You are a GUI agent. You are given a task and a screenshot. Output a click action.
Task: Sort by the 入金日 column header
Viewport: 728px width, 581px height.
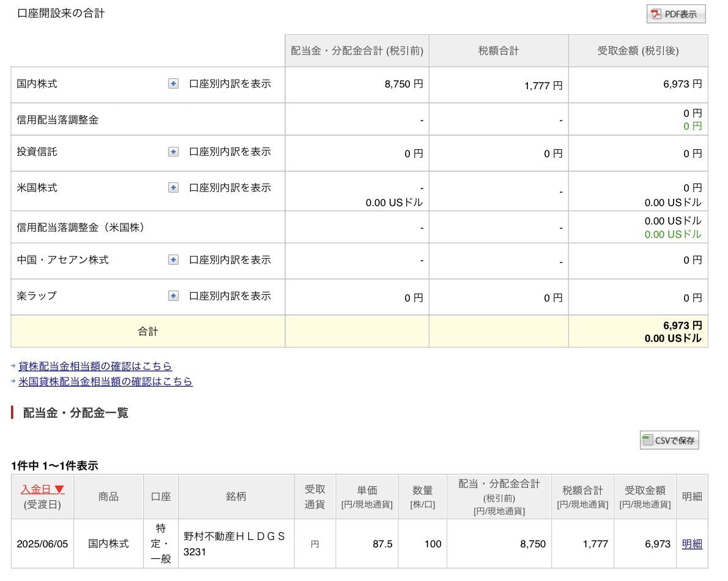tap(42, 489)
